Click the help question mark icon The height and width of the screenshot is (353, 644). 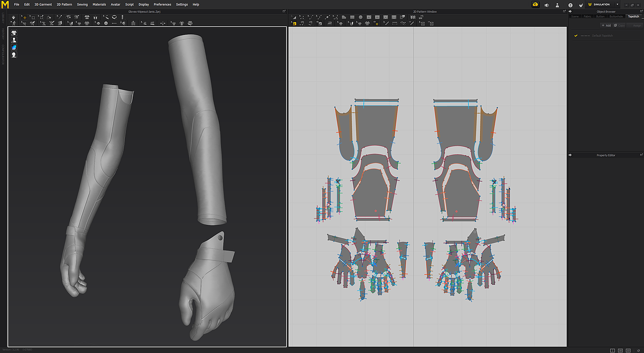570,5
